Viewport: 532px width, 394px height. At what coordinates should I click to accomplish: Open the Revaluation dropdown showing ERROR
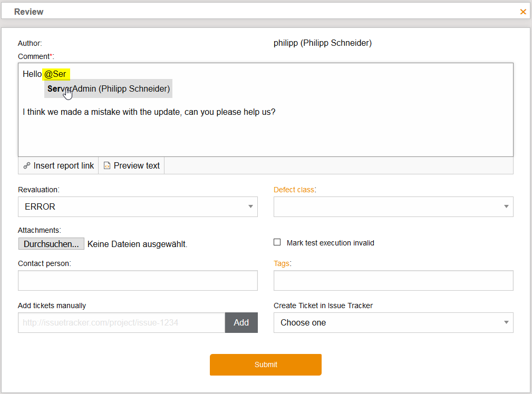click(138, 207)
